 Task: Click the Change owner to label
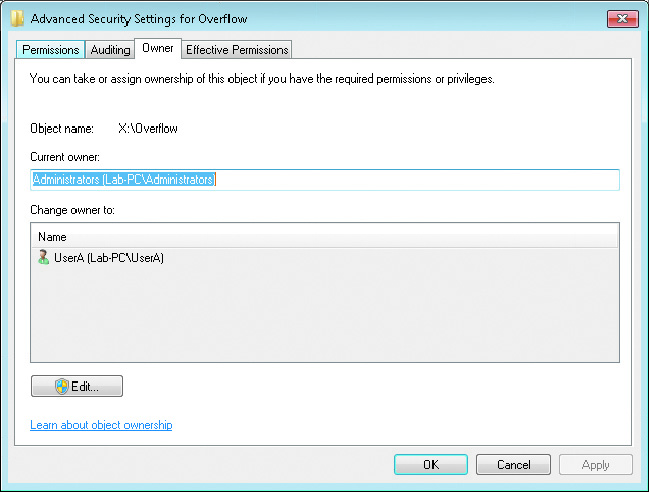pyautogui.click(x=72, y=210)
